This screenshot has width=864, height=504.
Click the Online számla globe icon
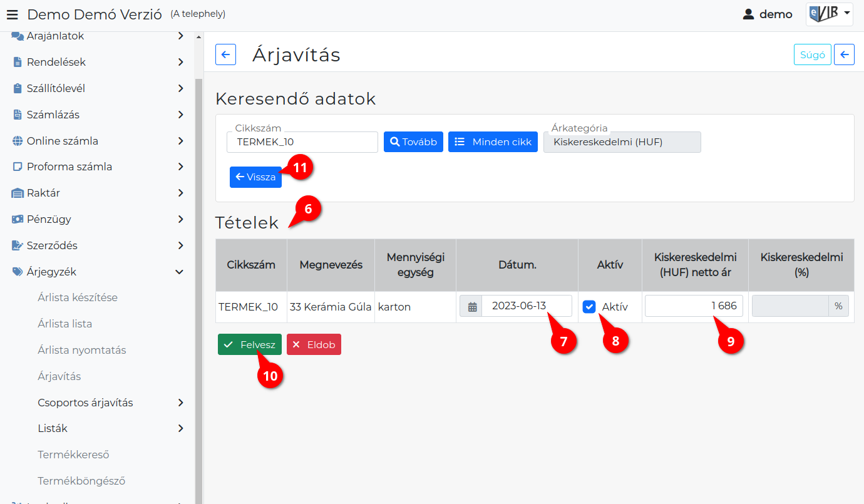point(17,141)
